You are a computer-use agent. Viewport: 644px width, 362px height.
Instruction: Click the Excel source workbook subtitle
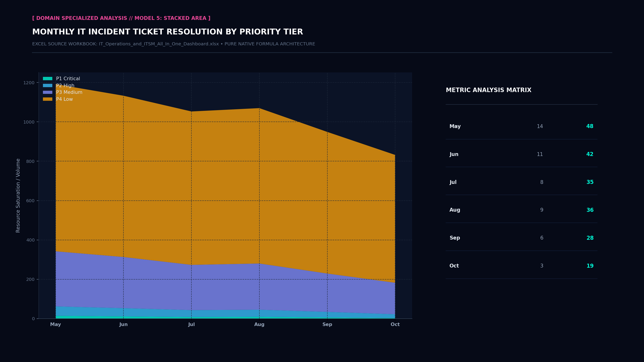pos(174,44)
